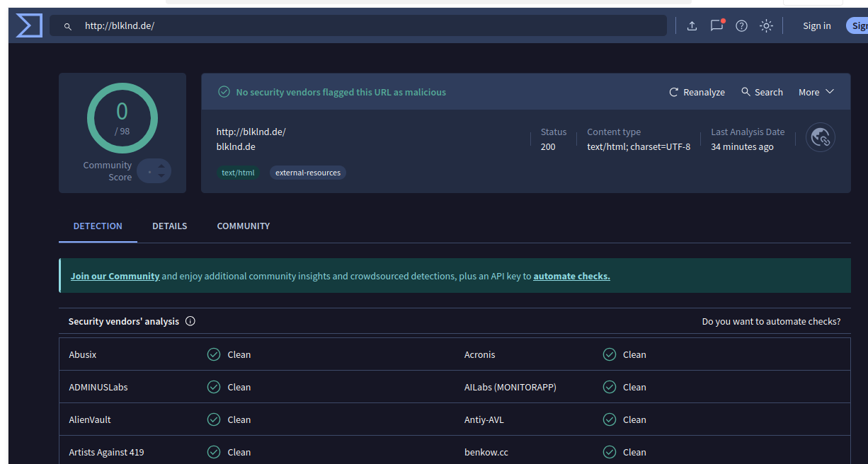Open the automate checks link in banner
The width and height of the screenshot is (868, 464).
point(571,277)
